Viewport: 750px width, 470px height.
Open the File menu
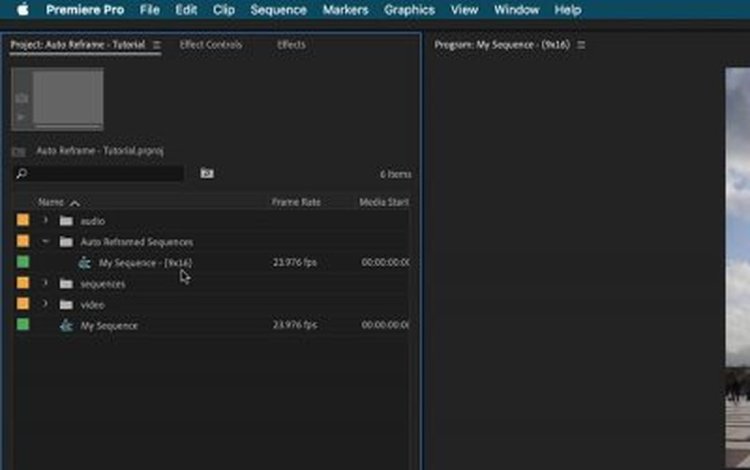click(x=150, y=10)
